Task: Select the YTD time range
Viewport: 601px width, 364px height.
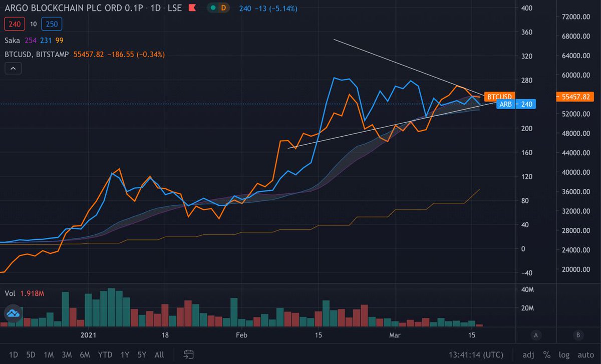Action: tap(105, 354)
